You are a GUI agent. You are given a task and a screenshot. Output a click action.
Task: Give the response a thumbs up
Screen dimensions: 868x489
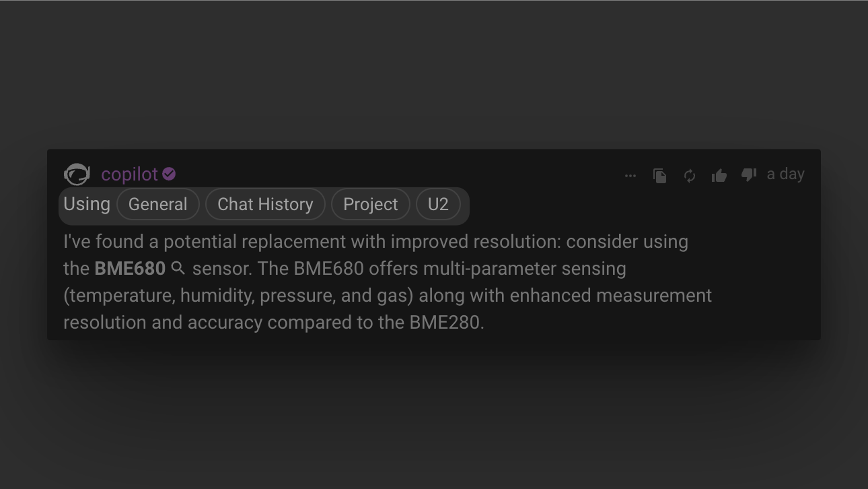coord(719,176)
